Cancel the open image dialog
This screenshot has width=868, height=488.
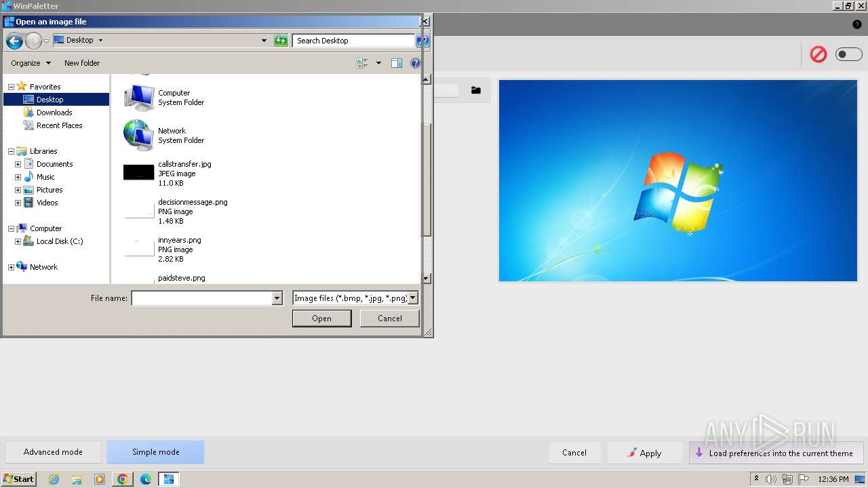click(390, 319)
